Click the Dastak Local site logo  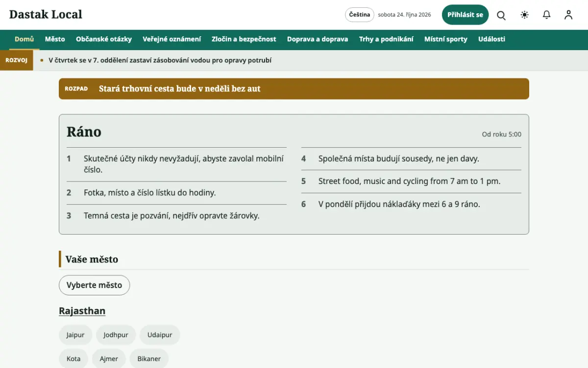[x=46, y=14]
